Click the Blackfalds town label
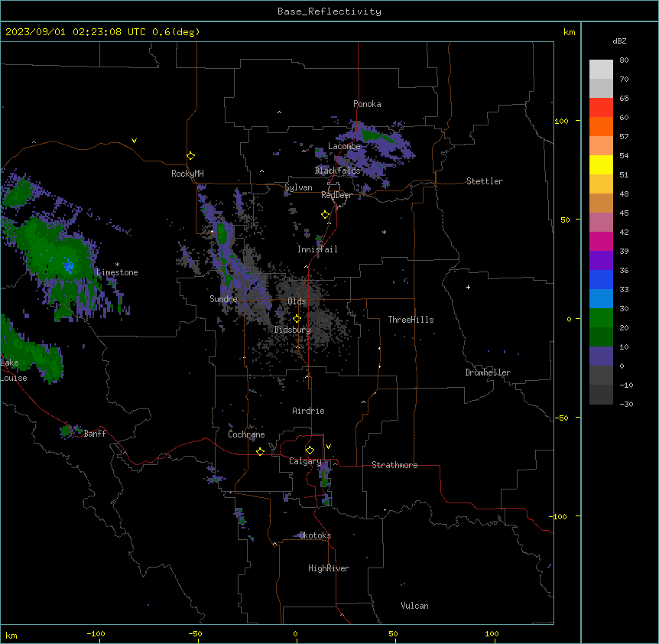Screen dimensions: 659x644 pos(337,171)
